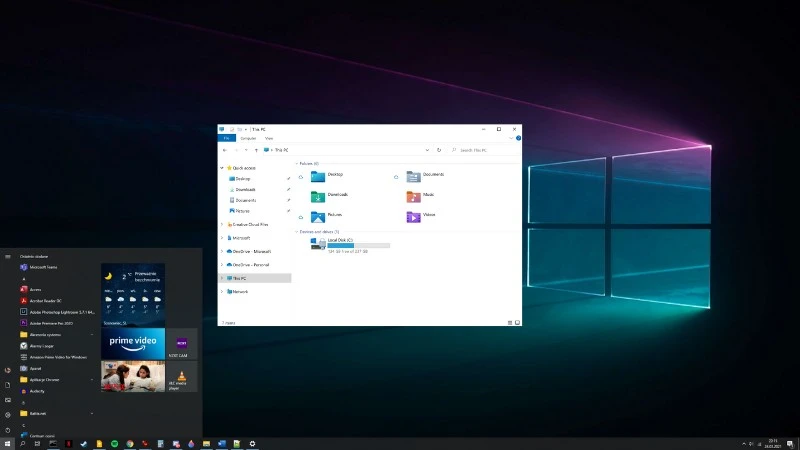The image size is (800, 450).
Task: Open Settings gear on the taskbar
Action: click(252, 444)
